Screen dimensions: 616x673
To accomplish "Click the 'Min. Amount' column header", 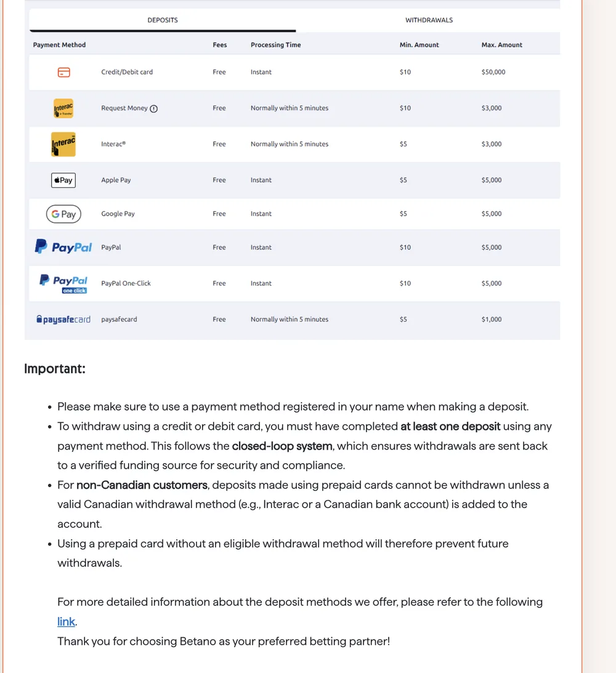I will tap(419, 44).
